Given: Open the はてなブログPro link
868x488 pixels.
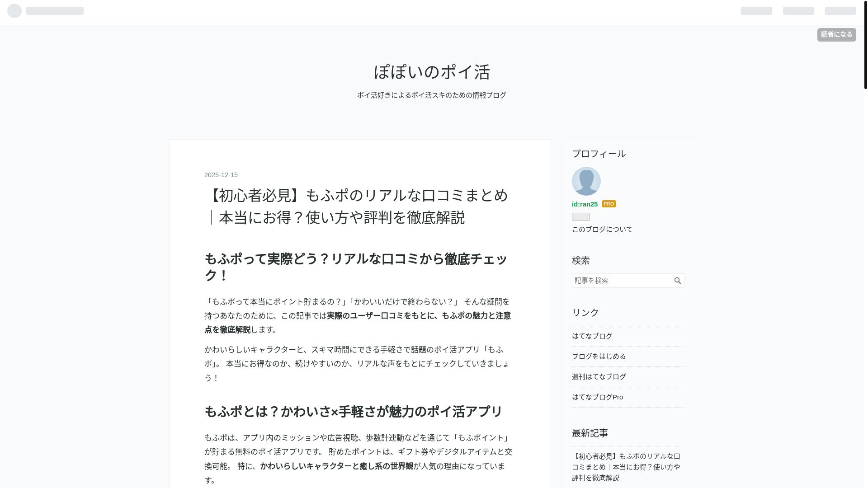Looking at the screenshot, I should pyautogui.click(x=597, y=397).
